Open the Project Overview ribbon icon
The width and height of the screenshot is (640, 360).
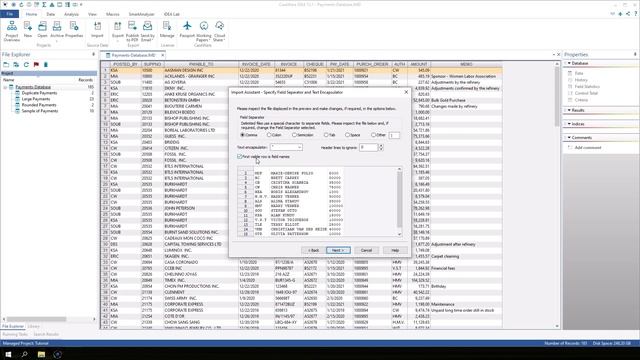click(11, 31)
